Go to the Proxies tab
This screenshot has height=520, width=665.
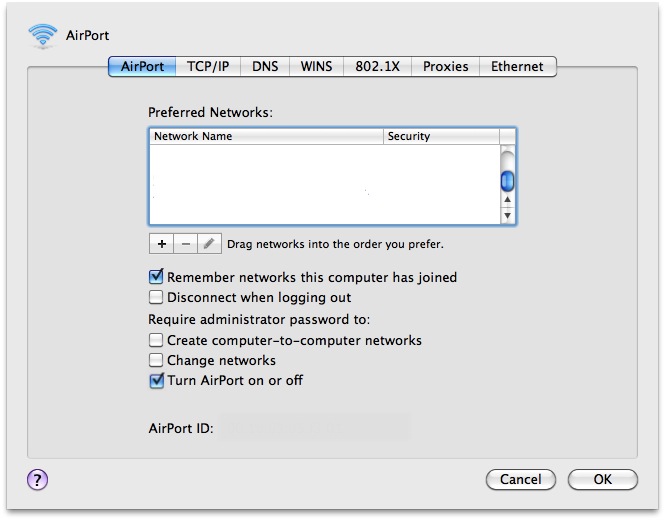446,67
